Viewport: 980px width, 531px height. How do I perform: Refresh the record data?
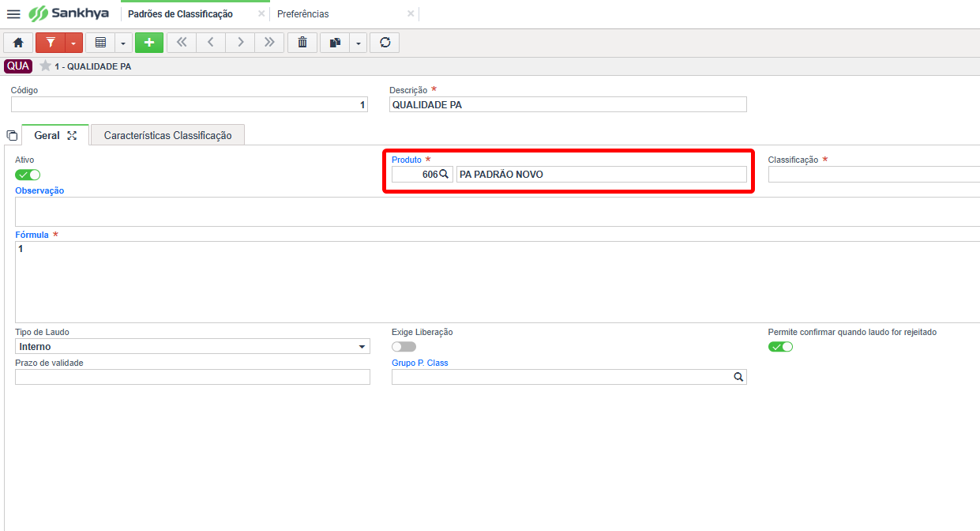click(x=385, y=43)
